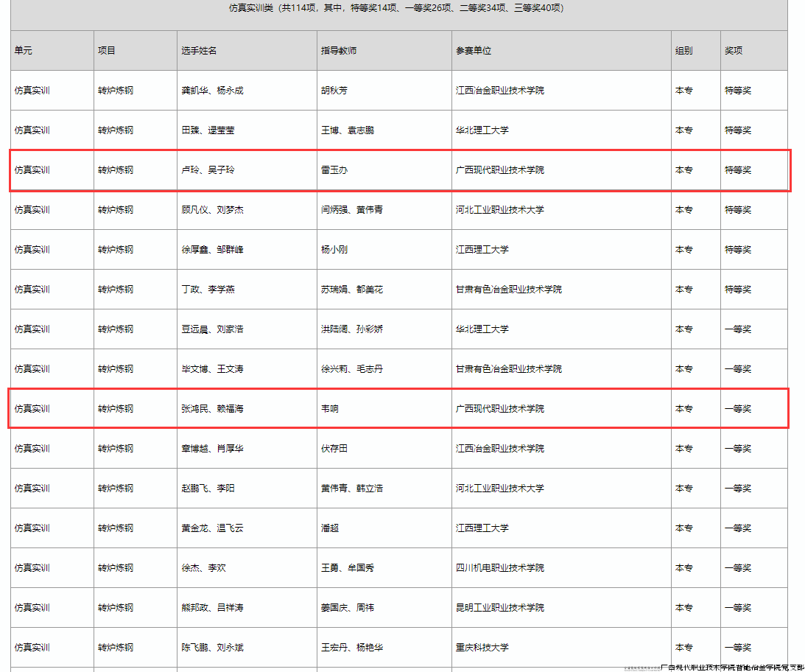
Task: Click 四川机电职业技术学院 cell
Action: pos(500,568)
